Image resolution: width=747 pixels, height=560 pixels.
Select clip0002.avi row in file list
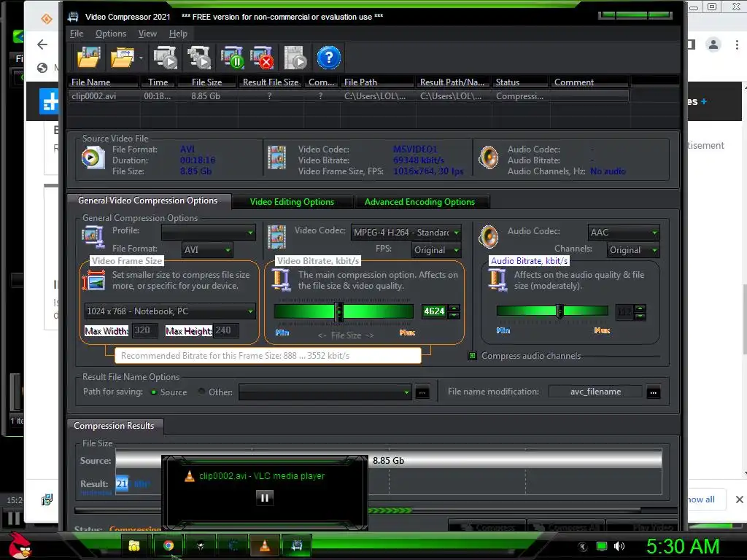tap(348, 96)
